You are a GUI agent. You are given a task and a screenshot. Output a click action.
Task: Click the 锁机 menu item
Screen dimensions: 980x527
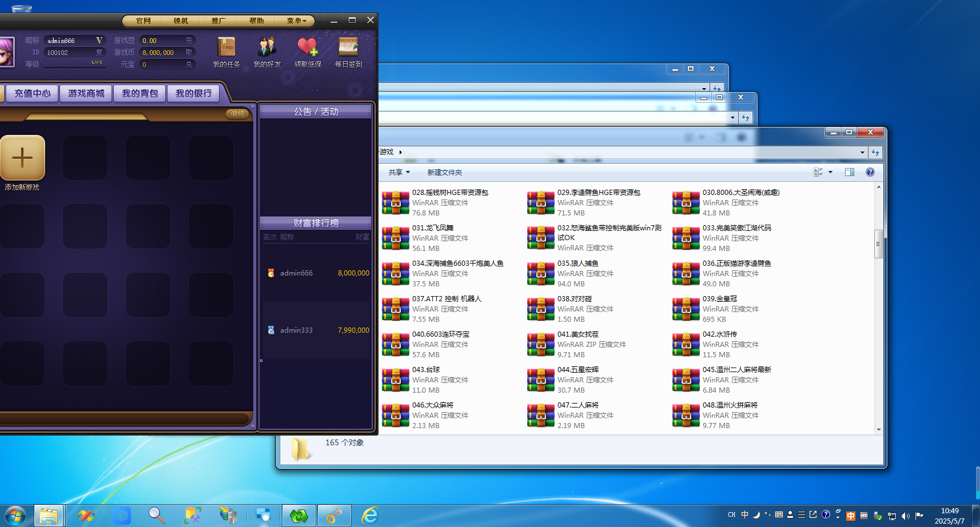(x=181, y=21)
